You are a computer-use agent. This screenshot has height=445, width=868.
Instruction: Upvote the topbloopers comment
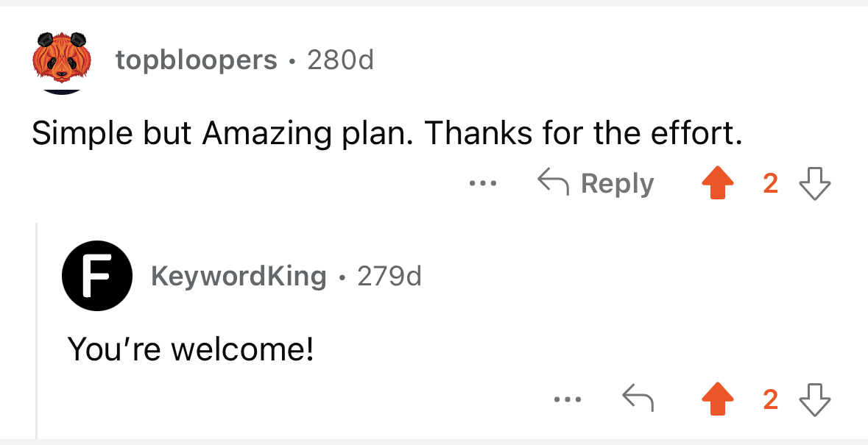(x=718, y=184)
